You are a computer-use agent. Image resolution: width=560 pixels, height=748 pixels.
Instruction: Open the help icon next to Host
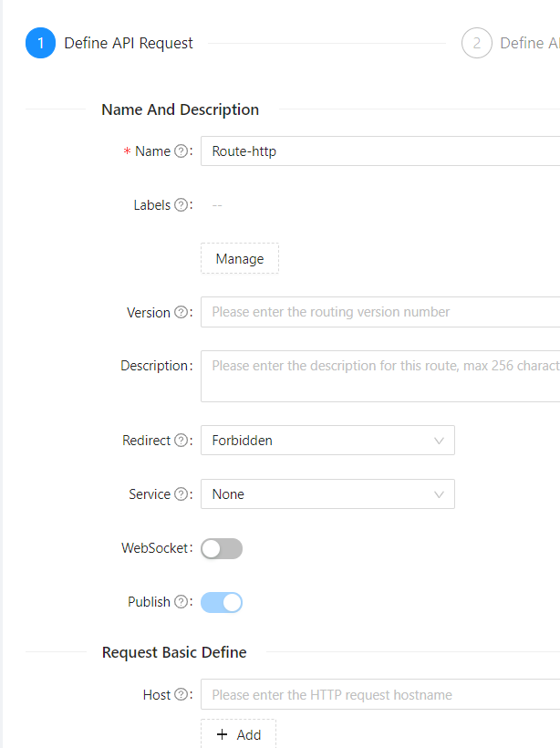coord(181,694)
